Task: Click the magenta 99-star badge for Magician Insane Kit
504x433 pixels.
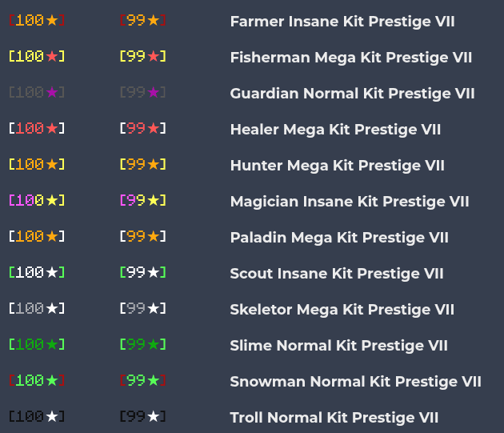Action: point(143,201)
